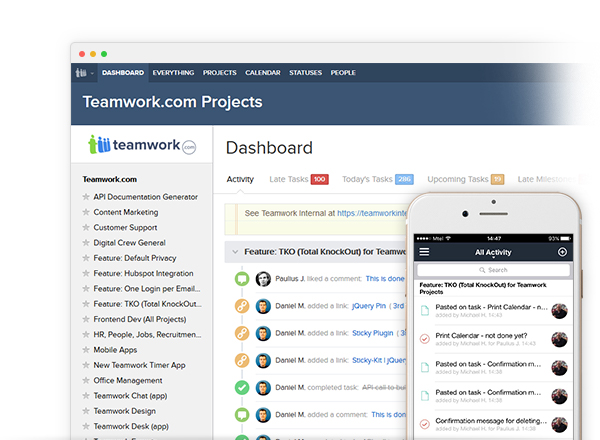Switch to the DASHBOARD nav item
600x440 pixels.
click(123, 73)
